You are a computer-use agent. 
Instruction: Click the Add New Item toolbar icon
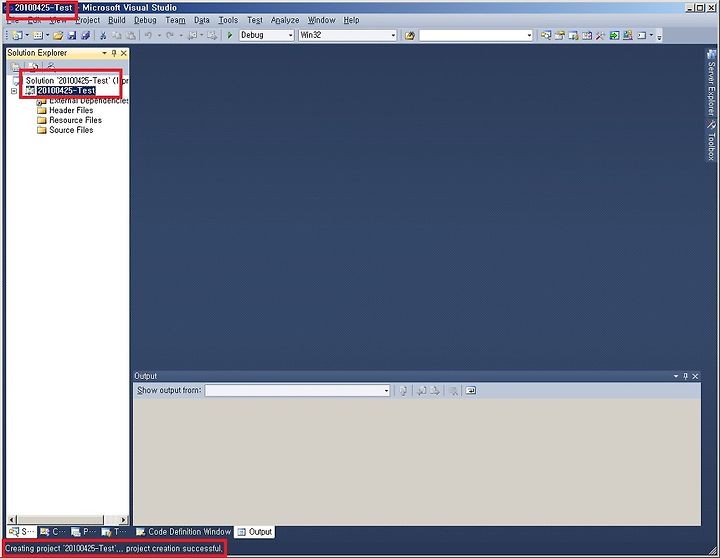click(39, 35)
